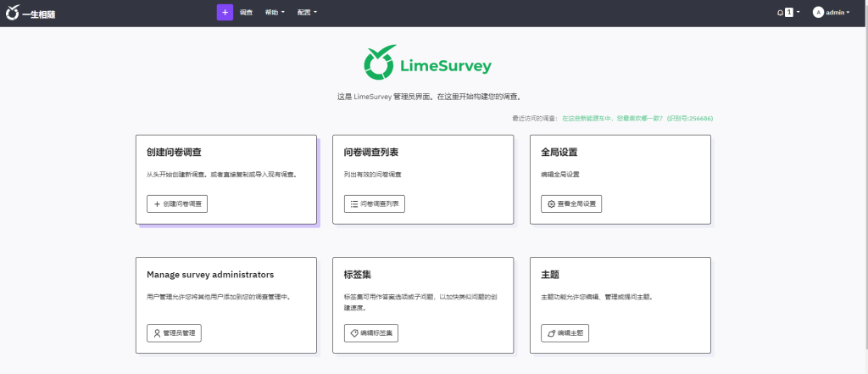
Task: Select the 标签集 card heading
Action: pyautogui.click(x=358, y=275)
